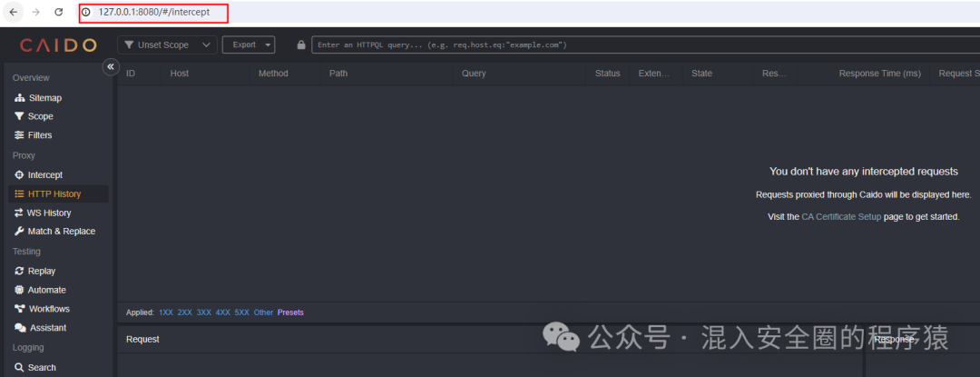Click the Response Time (ms) column header
Screen dimensions: 980x377
[x=879, y=74]
